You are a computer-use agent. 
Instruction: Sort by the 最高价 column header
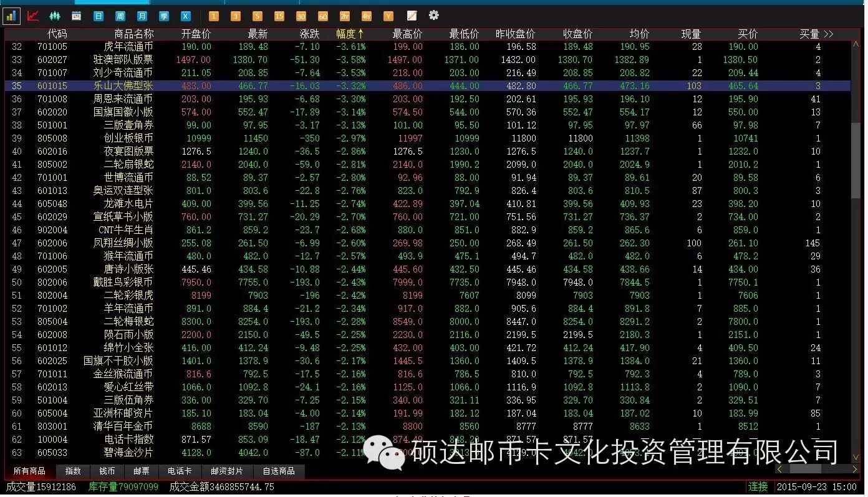click(x=407, y=34)
